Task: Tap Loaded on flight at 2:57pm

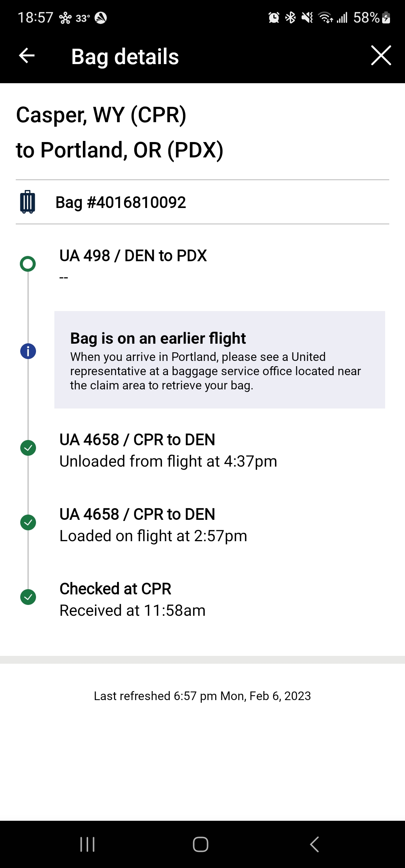Action: pyautogui.click(x=153, y=536)
